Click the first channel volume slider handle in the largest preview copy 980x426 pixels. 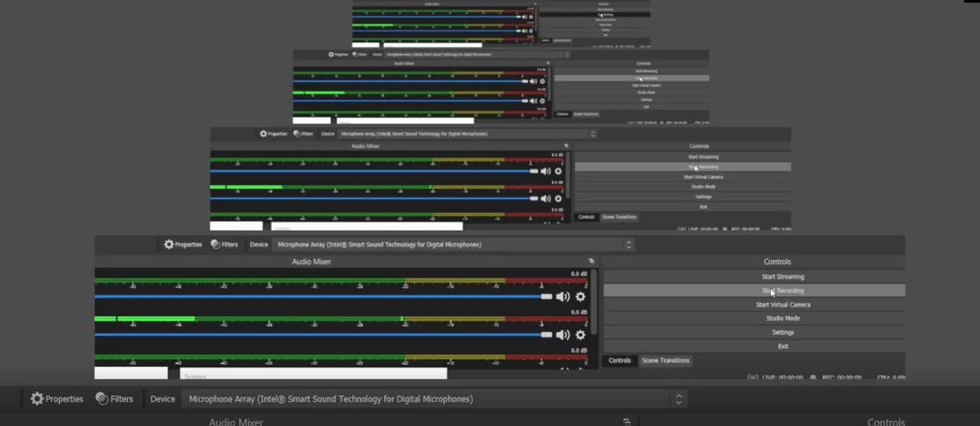tap(546, 297)
